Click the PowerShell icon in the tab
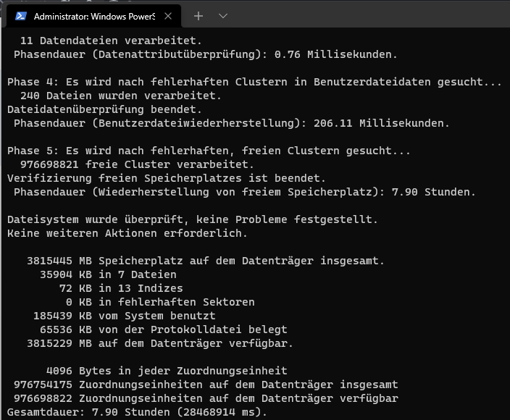The height and width of the screenshot is (420, 510). [x=21, y=16]
